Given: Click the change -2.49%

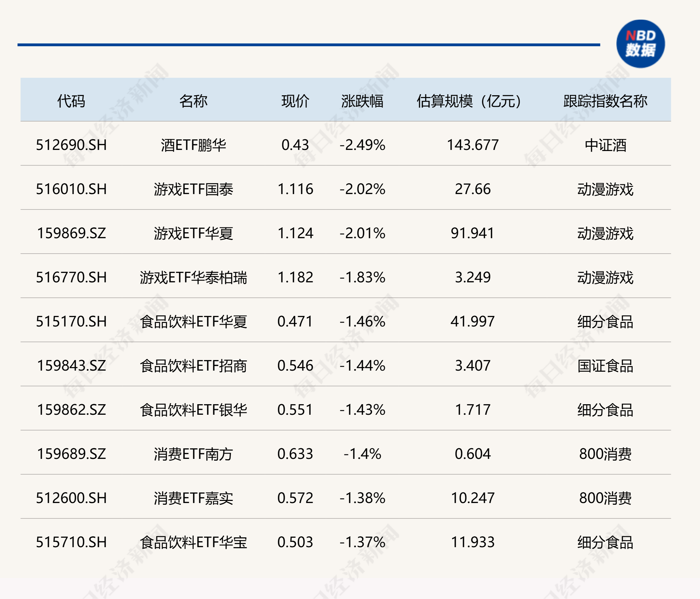Looking at the screenshot, I should (x=362, y=145).
